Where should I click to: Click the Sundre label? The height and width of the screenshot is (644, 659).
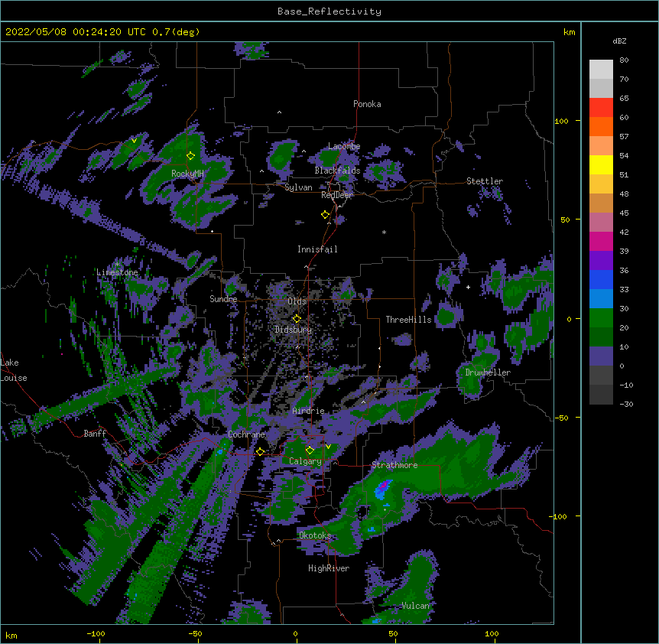tap(223, 299)
